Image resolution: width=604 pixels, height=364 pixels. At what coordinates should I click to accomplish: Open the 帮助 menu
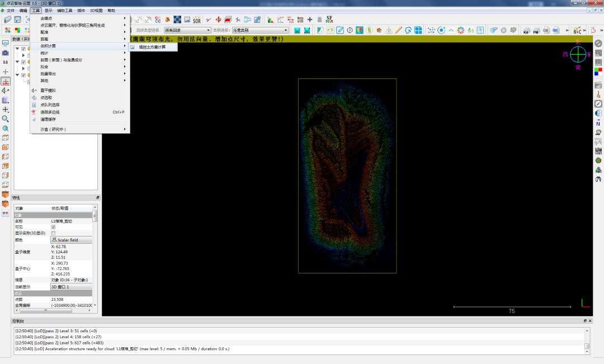[111, 11]
